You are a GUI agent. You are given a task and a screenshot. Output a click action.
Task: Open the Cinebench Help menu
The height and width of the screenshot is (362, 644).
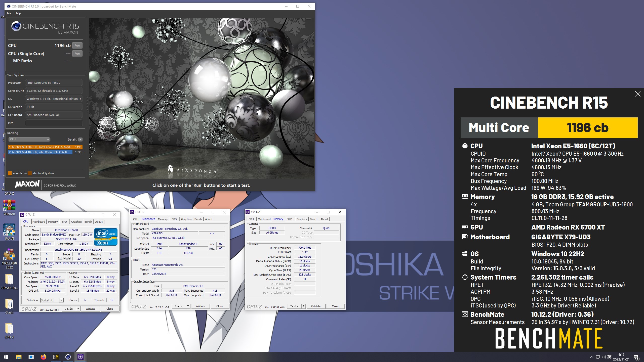pos(18,13)
